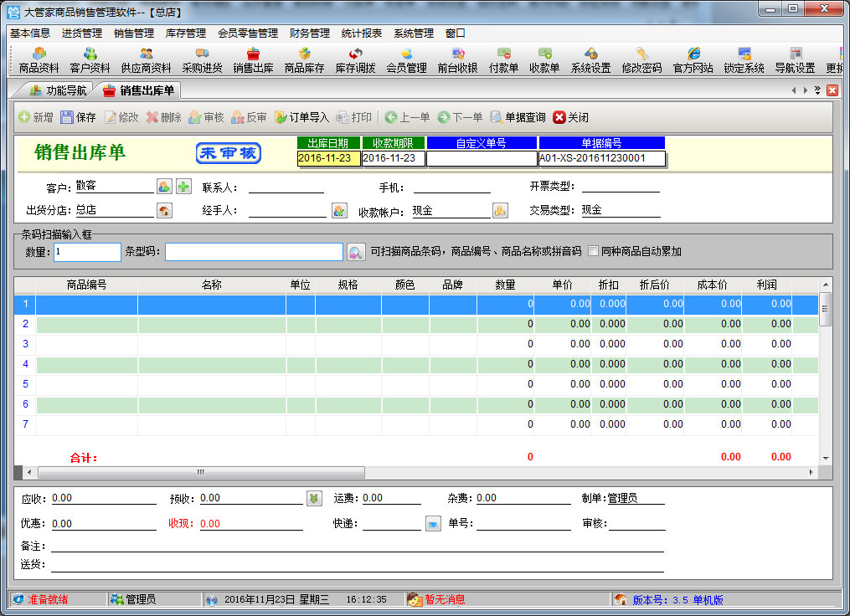Viewport: 850px width, 616px height.
Task: Open the 库存管理 menu
Action: (186, 33)
